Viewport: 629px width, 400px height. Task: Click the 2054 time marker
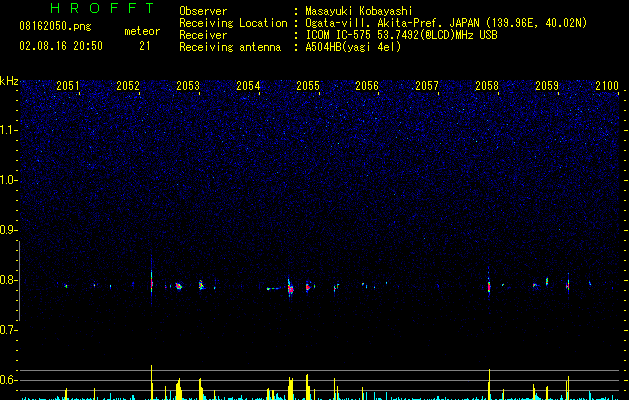click(x=248, y=86)
